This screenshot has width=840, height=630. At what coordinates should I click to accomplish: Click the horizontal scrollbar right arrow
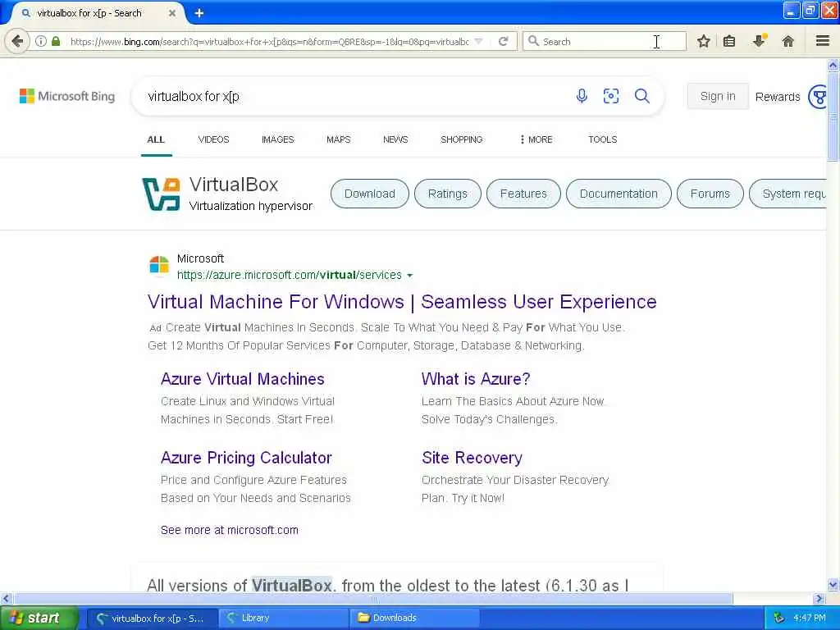coord(819,598)
